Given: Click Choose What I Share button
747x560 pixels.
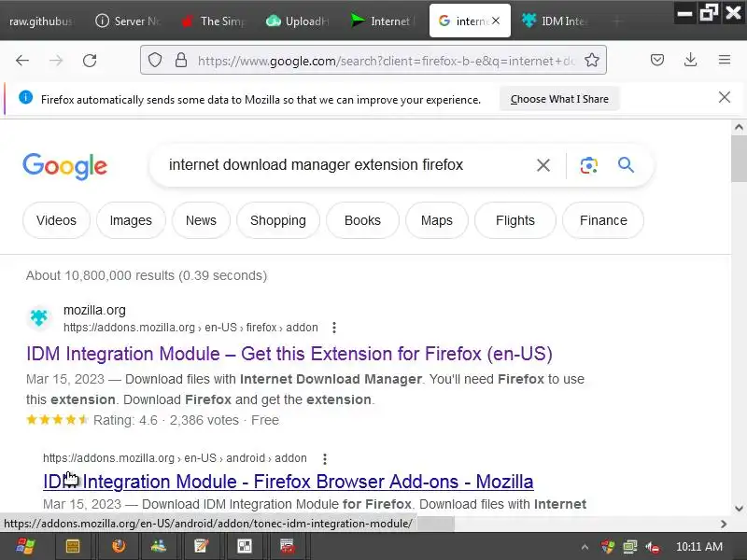Looking at the screenshot, I should point(559,99).
